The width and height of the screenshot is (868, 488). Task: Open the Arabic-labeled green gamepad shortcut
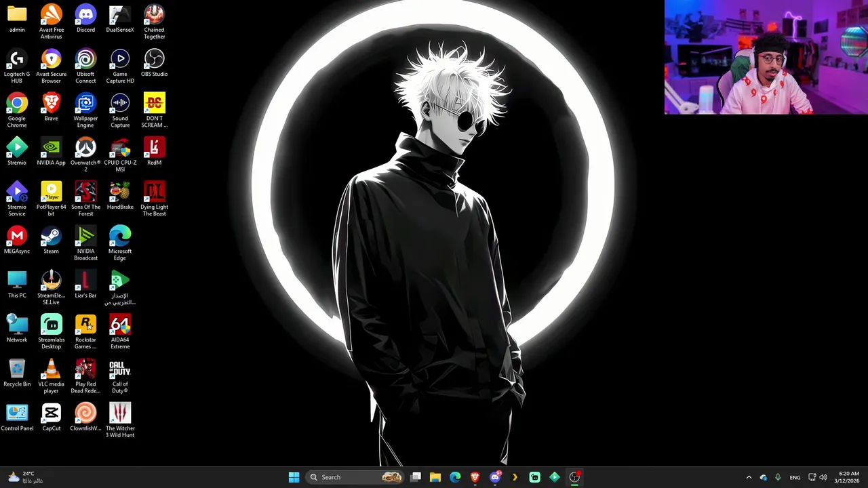pos(120,287)
